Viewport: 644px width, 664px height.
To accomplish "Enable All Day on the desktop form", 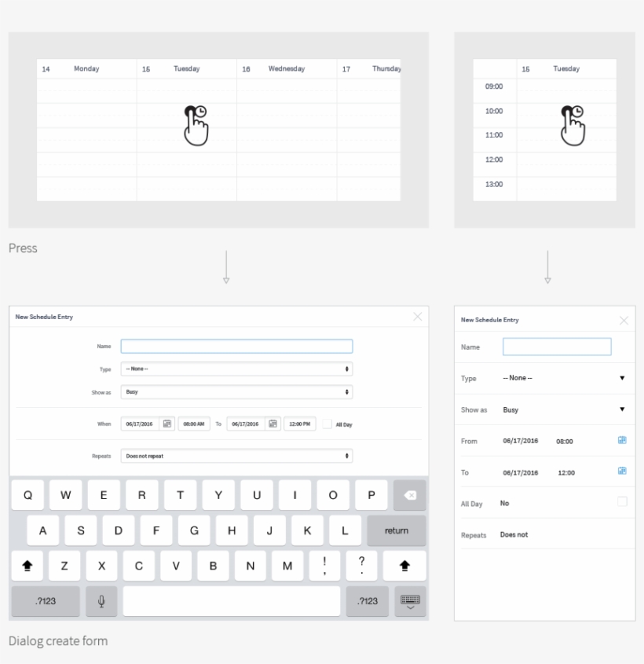I will (x=329, y=424).
